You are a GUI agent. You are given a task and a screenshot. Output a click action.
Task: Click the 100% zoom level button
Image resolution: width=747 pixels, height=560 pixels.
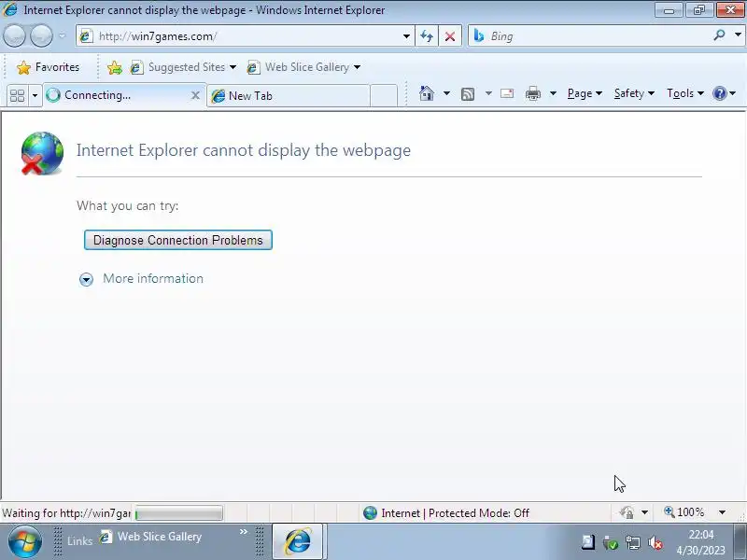tap(684, 512)
